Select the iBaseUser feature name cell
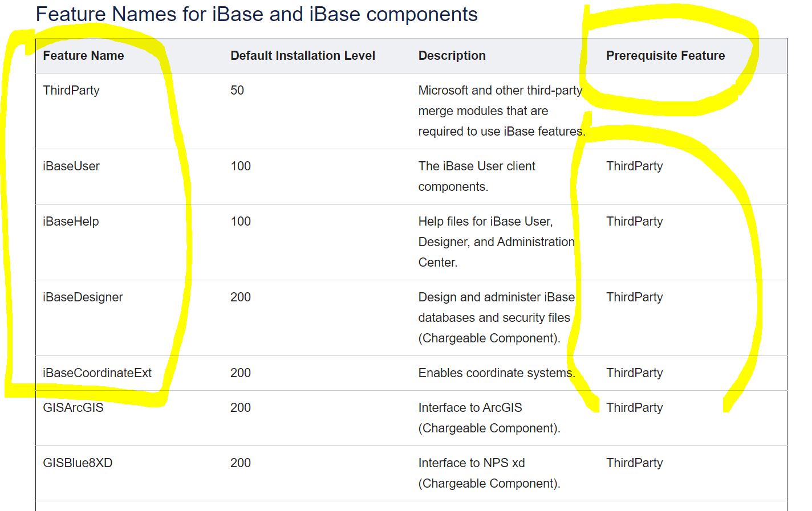The width and height of the screenshot is (812, 511). pos(70,166)
